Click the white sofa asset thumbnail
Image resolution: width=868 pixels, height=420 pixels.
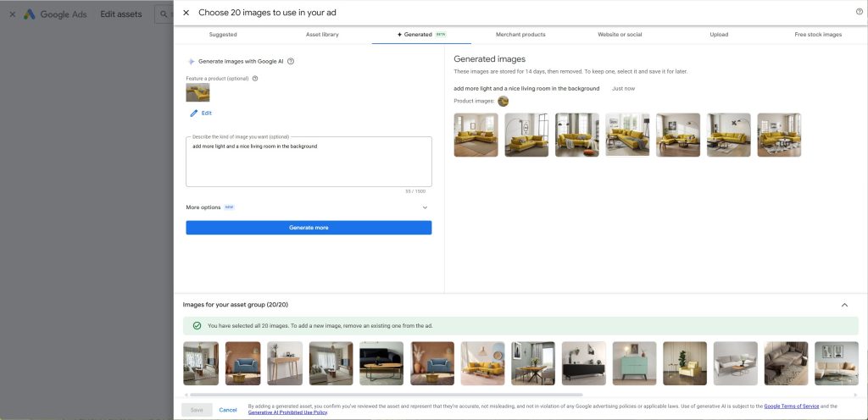tap(736, 363)
